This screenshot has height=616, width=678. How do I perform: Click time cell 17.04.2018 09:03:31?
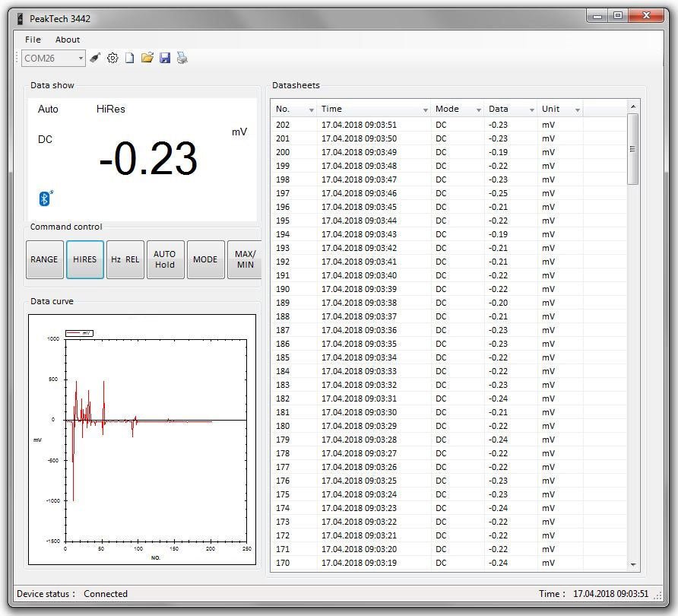click(359, 398)
